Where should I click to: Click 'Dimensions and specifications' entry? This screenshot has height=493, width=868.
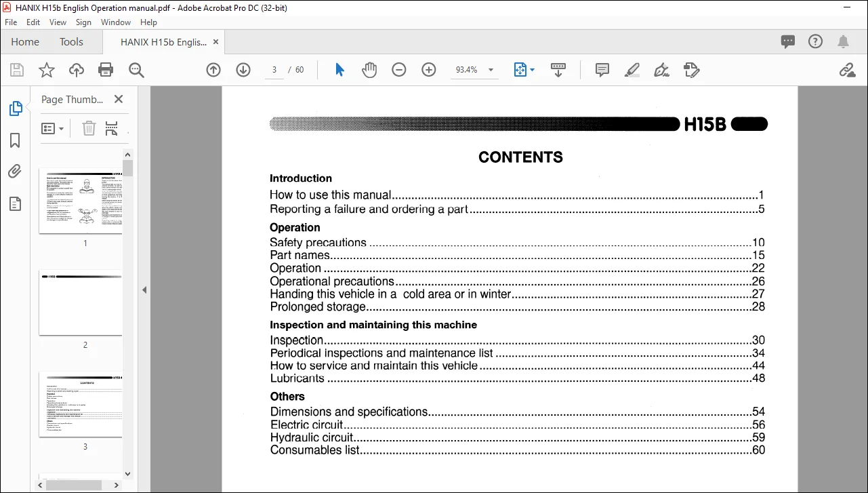coord(349,412)
